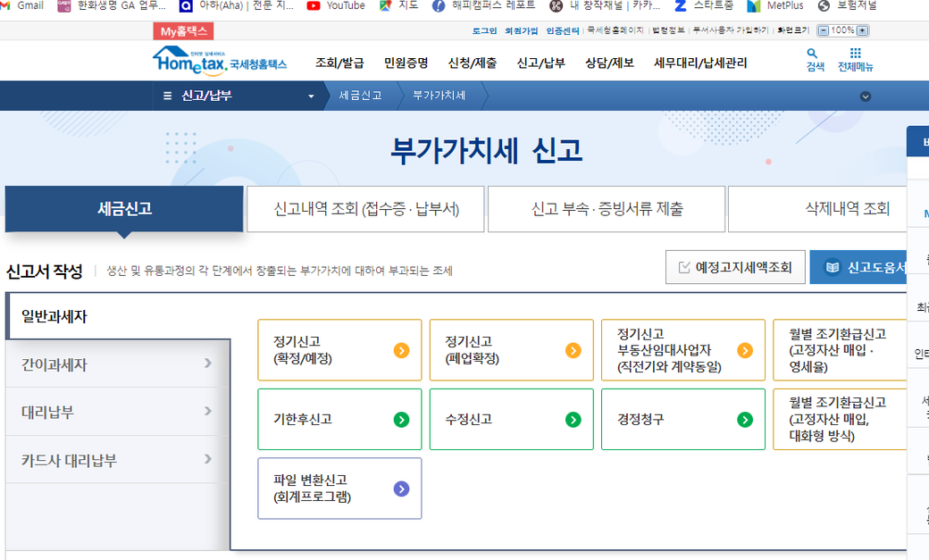This screenshot has height=560, width=929.
Task: Click the My홈택스 red button
Action: 183,31
